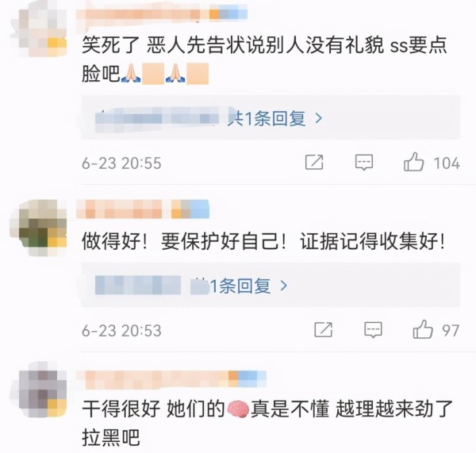
Task: Open the second commenter's username
Action: (143, 209)
